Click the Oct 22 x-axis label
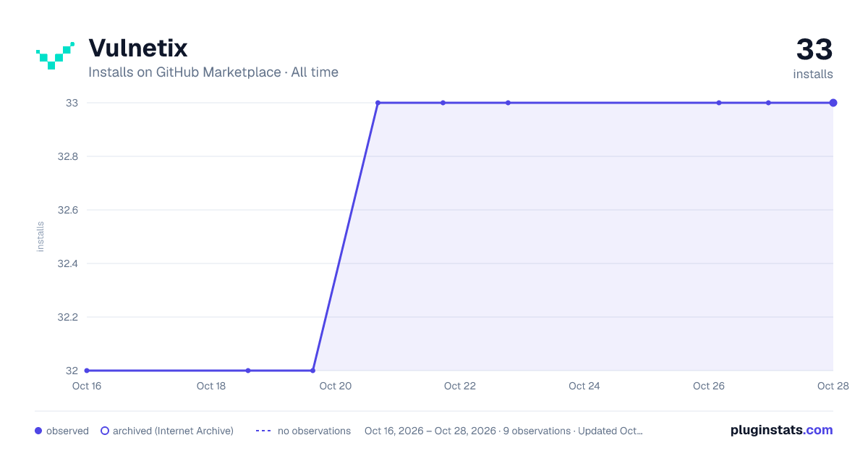 click(460, 386)
